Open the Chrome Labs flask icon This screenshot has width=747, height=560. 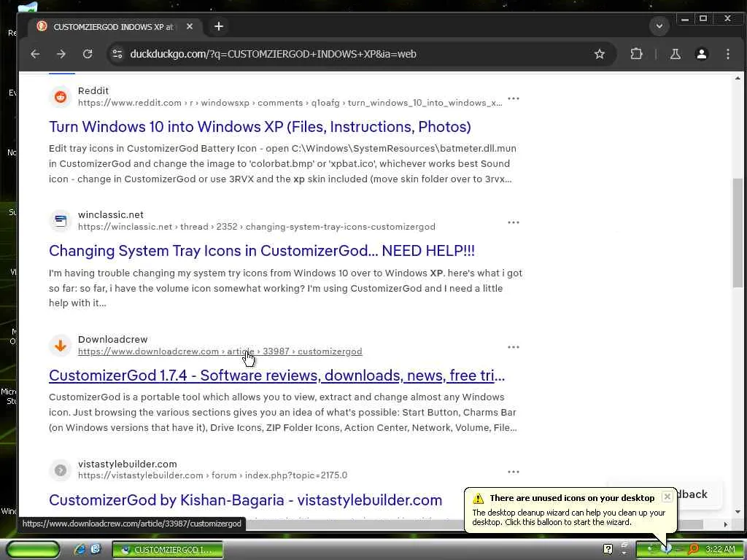point(675,54)
